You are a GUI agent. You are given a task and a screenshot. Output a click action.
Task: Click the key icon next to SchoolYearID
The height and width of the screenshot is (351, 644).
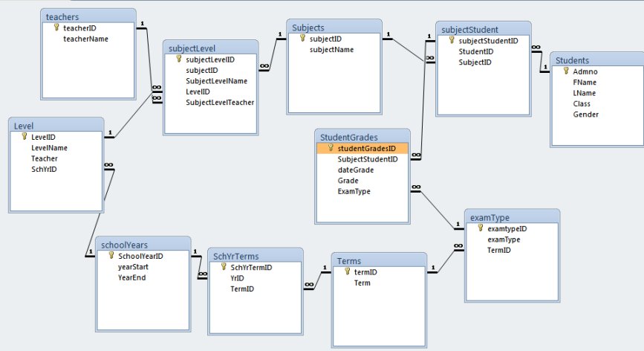coord(111,256)
